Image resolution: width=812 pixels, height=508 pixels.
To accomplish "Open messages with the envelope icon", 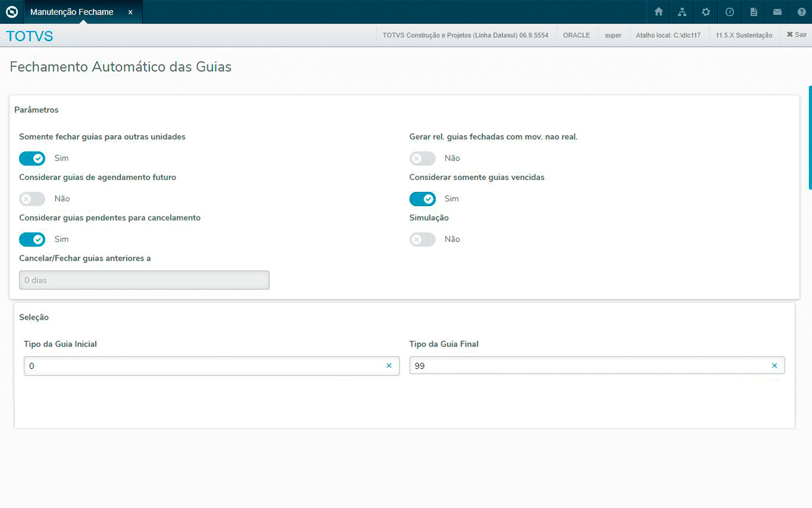I will pyautogui.click(x=777, y=12).
